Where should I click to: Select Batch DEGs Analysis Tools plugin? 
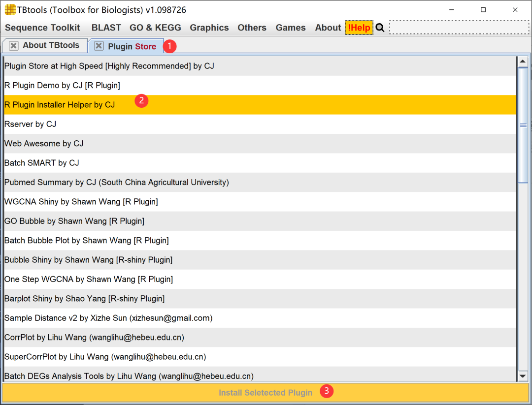coord(260,374)
